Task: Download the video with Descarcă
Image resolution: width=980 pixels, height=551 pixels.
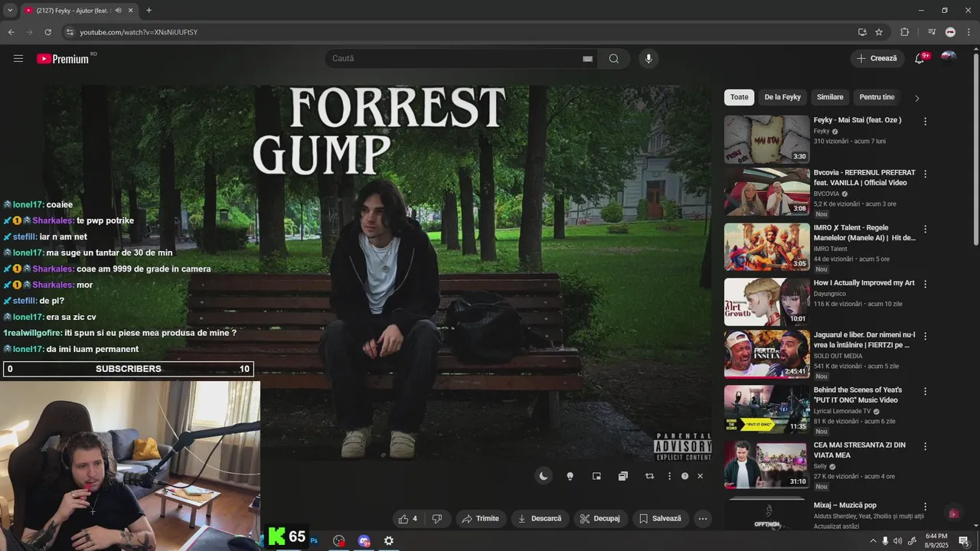Action: [x=540, y=519]
